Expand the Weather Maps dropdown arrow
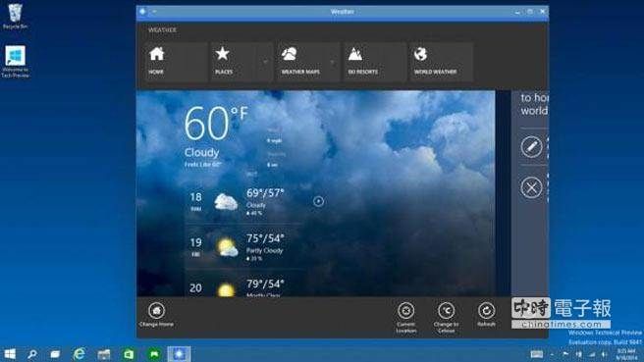Viewport: 644px width, 362px height. [x=332, y=62]
